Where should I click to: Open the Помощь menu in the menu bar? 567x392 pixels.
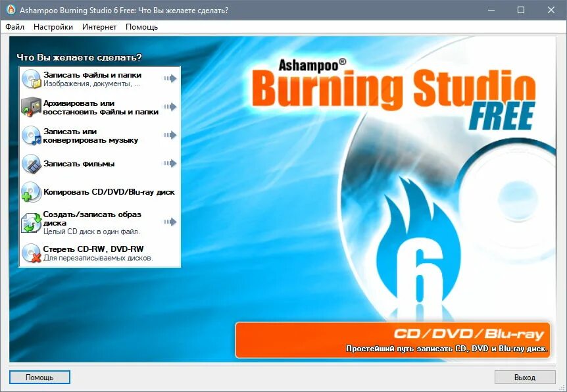(x=142, y=27)
